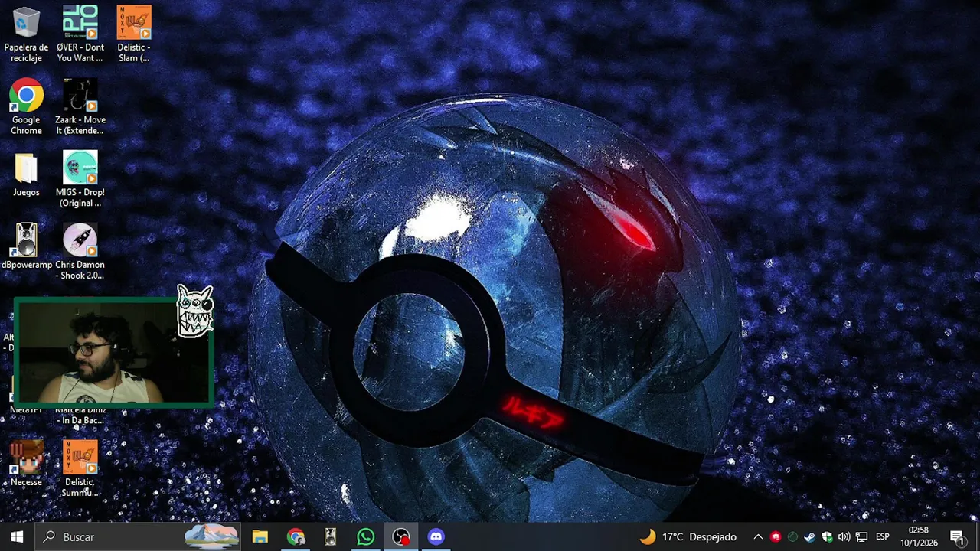Select the ØVER - Dont You Want audio file
The image size is (980, 551).
80,34
